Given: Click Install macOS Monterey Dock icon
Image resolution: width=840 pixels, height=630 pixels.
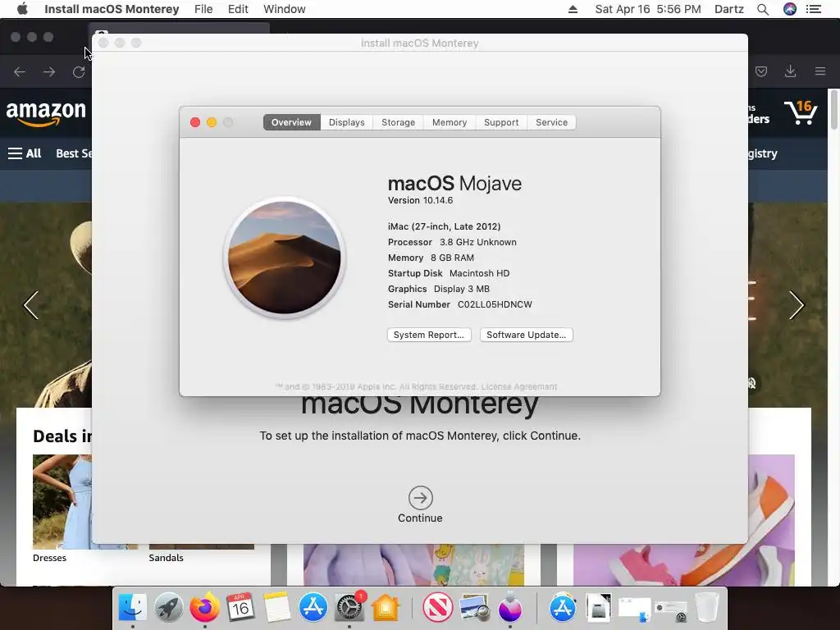Looking at the screenshot, I should tap(509, 608).
